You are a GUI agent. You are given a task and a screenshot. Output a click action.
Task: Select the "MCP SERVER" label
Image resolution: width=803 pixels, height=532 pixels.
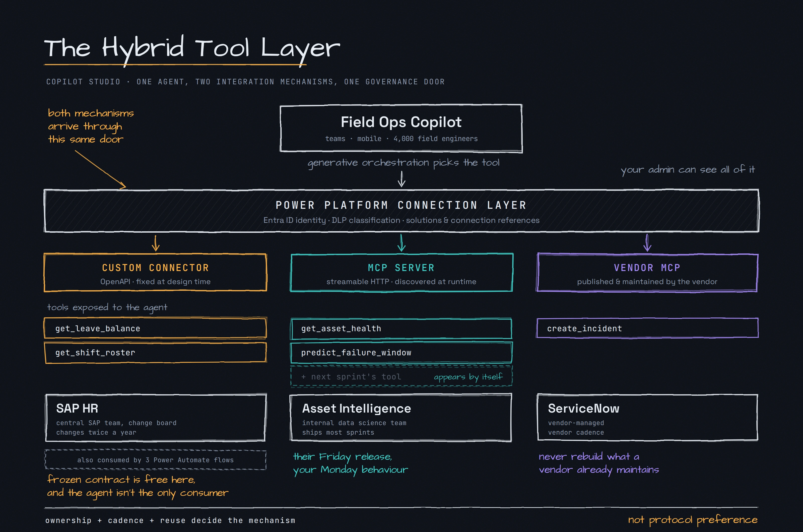(401, 268)
